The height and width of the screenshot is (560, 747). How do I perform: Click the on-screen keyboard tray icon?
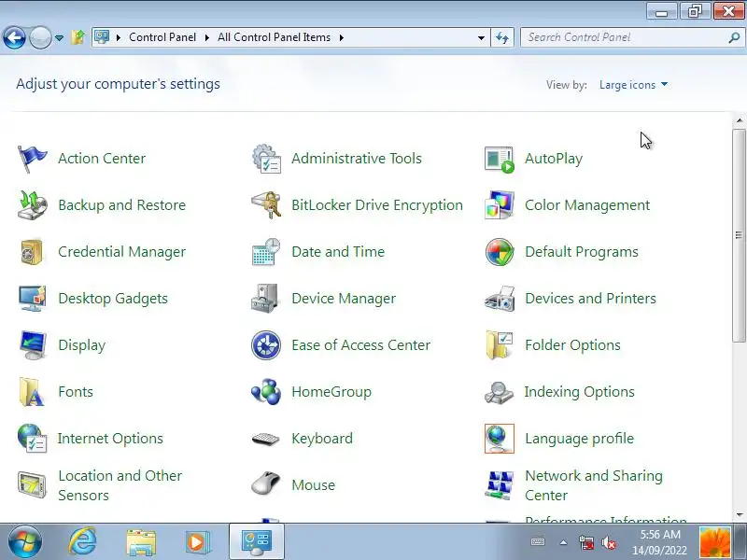click(538, 542)
